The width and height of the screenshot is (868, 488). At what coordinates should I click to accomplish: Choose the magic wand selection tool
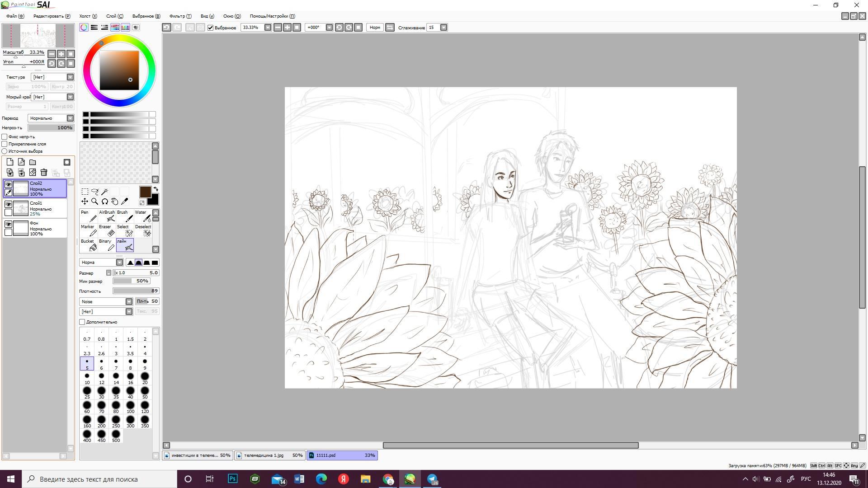click(104, 192)
